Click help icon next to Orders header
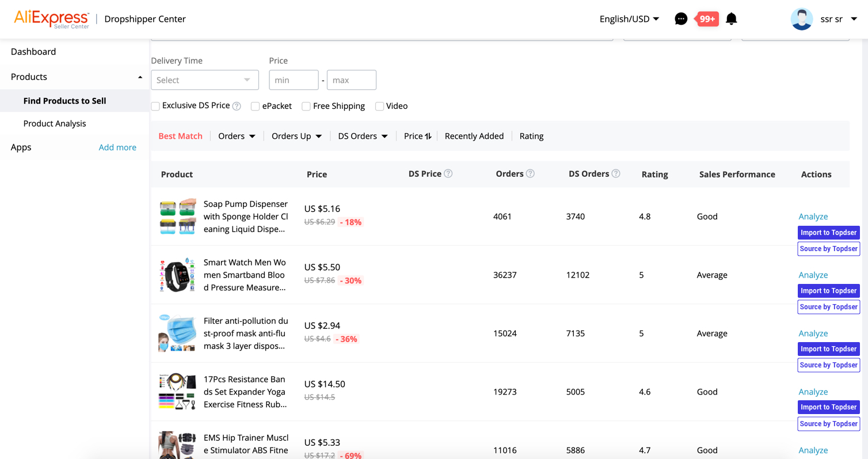This screenshot has height=459, width=868. pos(530,174)
